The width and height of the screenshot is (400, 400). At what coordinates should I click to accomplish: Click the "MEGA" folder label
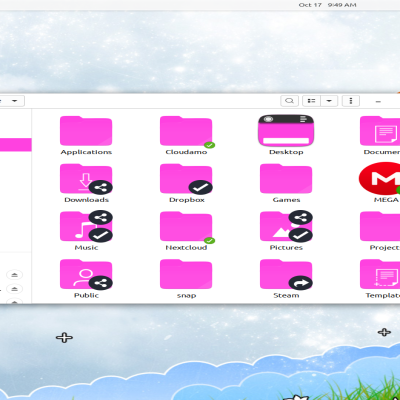tap(386, 200)
